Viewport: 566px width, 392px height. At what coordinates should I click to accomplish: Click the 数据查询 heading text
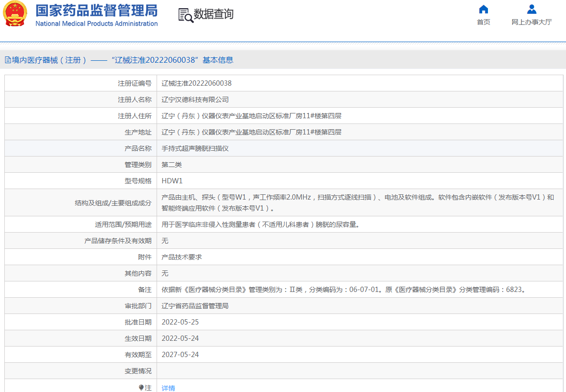pos(214,14)
